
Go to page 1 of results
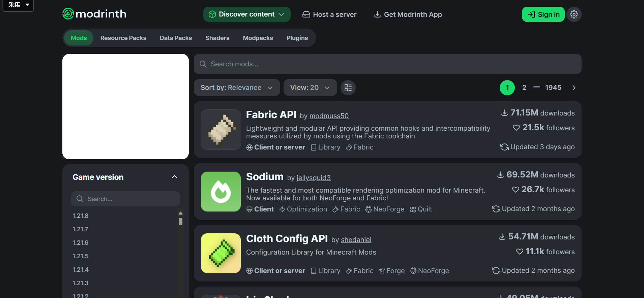click(x=507, y=88)
